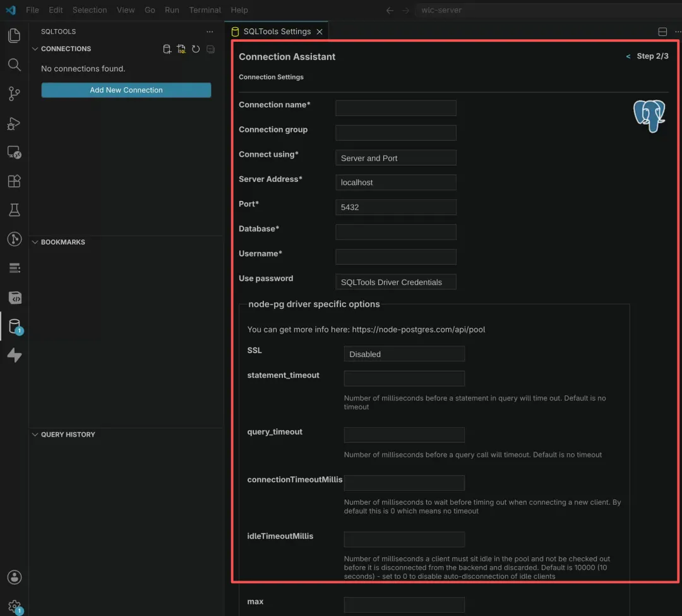Click the 'Step 2/3' label
Screen dimensions: 682x616
tap(652, 56)
